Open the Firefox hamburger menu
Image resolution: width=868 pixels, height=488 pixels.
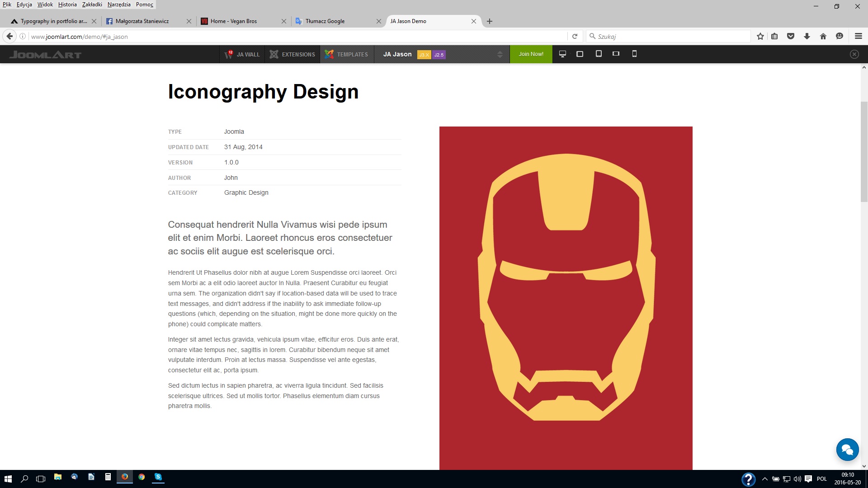pyautogui.click(x=859, y=36)
